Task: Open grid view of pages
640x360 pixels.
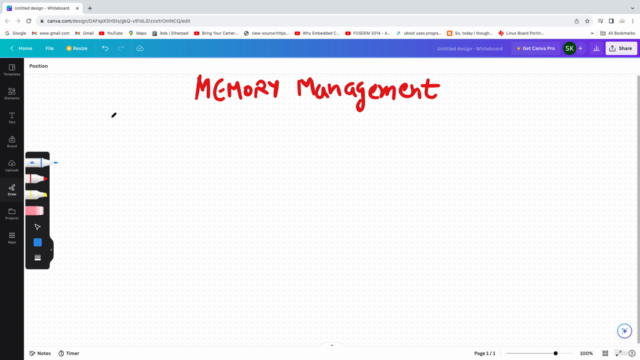Action: [x=605, y=353]
